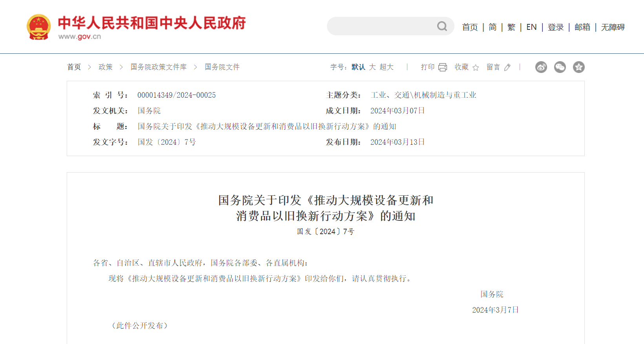The height and width of the screenshot is (344, 644).
Task: Click the favorite star icon
Action: click(x=476, y=67)
